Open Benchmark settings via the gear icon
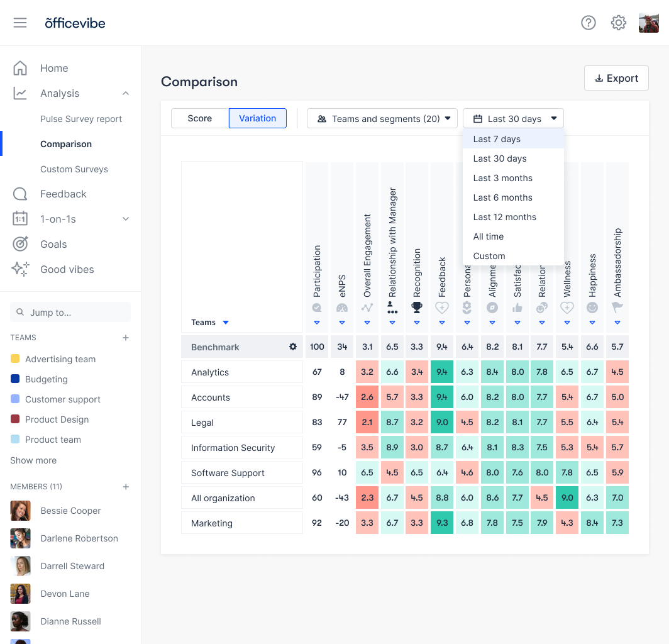Viewport: 669px width, 644px height. pos(292,347)
